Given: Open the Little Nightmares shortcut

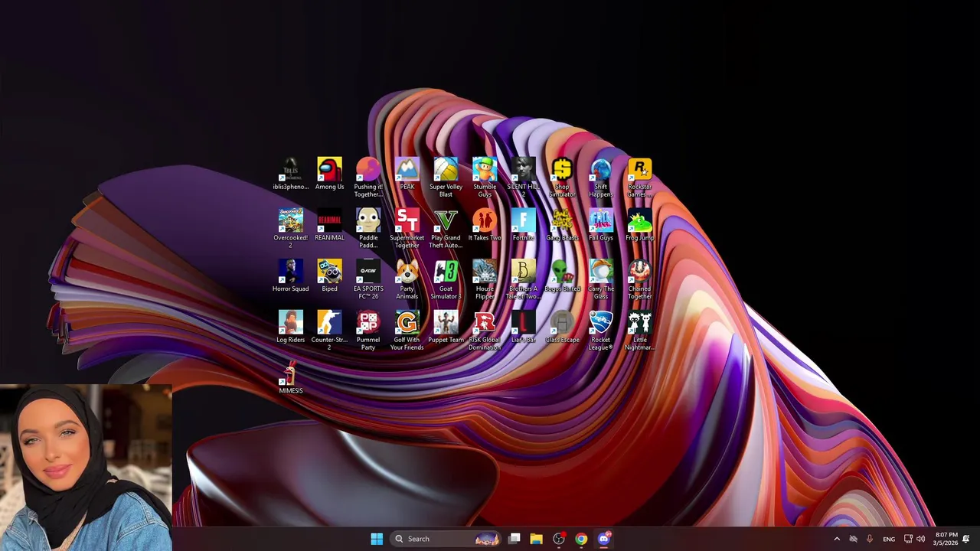Looking at the screenshot, I should pyautogui.click(x=639, y=331).
